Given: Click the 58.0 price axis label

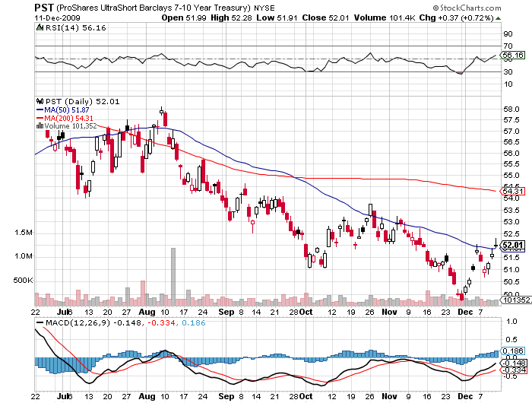Looking at the screenshot, I should pos(511,109).
